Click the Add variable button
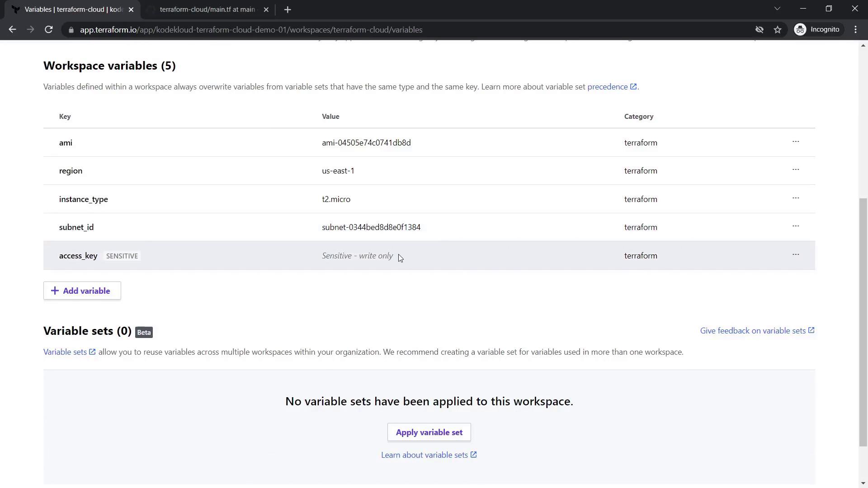This screenshot has width=868, height=488. [82, 291]
